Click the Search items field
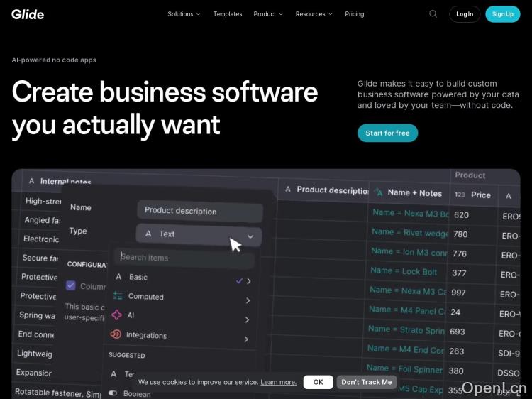This screenshot has width=532, height=399. pyautogui.click(x=184, y=257)
